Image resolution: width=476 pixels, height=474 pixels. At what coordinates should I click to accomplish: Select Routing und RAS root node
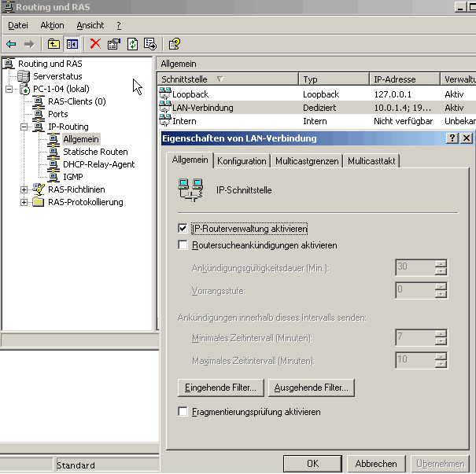coord(50,64)
